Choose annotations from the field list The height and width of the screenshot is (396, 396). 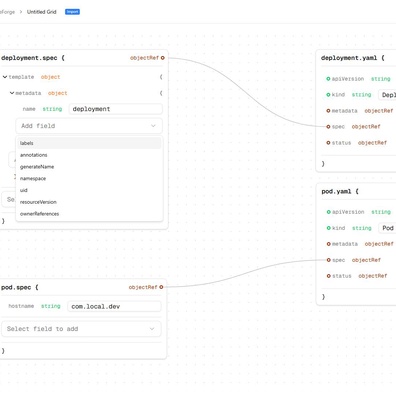coord(89,155)
